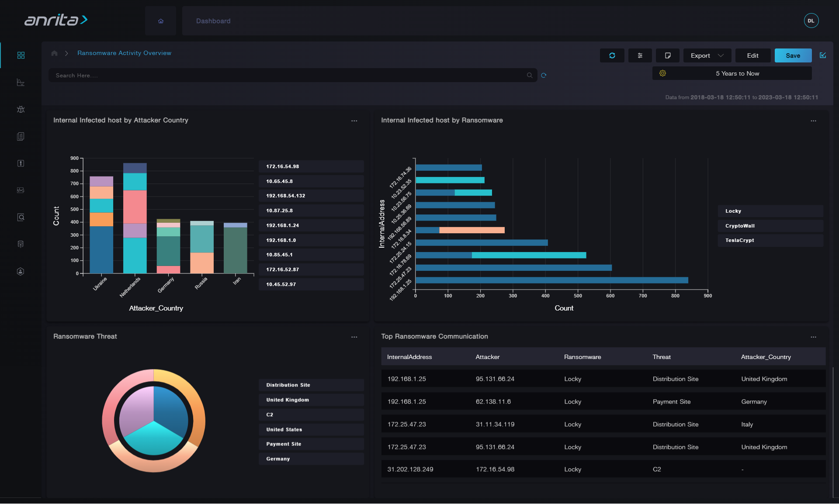Toggle Locky series in ransomware legend

pyautogui.click(x=770, y=211)
